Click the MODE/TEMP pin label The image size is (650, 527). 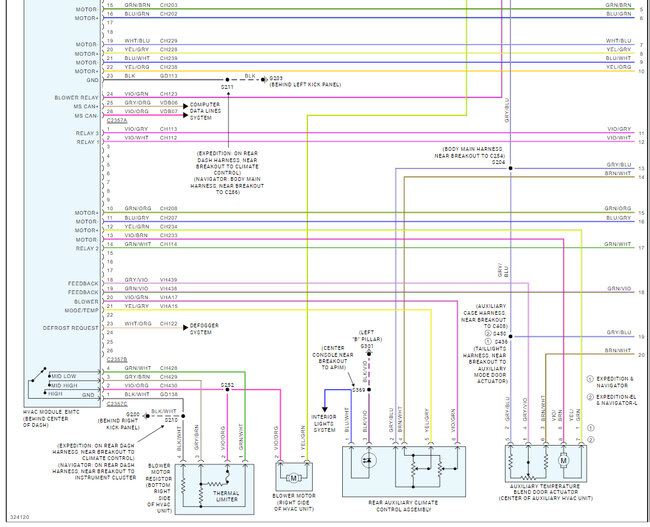(82, 311)
